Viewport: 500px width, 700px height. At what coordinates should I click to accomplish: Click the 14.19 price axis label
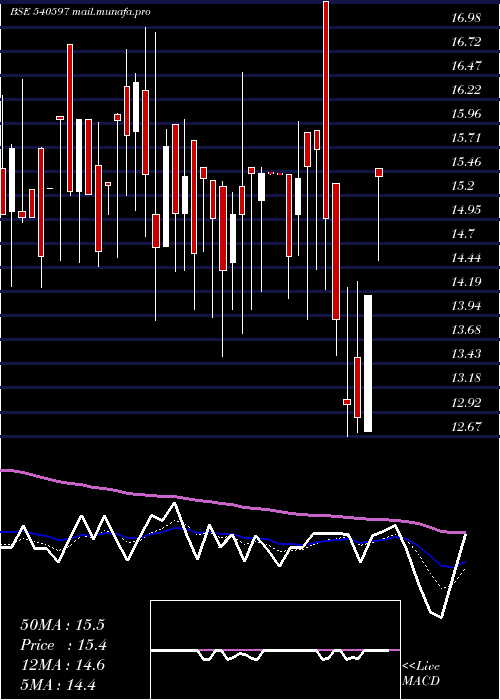click(466, 282)
